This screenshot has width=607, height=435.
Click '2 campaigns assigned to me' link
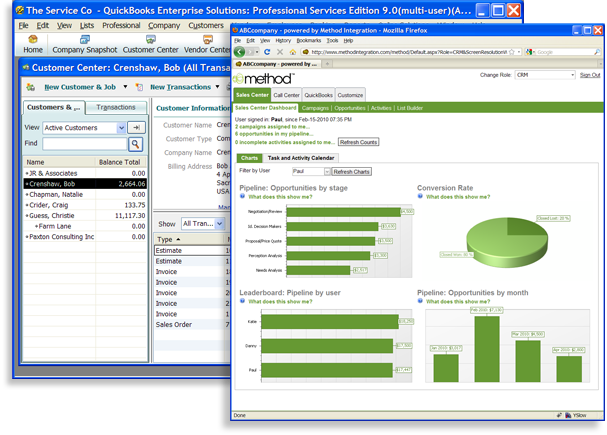[x=273, y=127]
